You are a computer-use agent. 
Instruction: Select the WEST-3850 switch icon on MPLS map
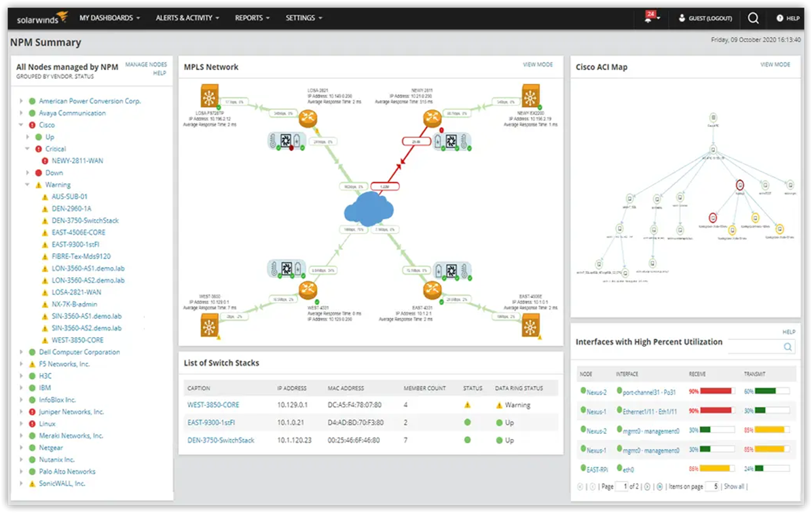pyautogui.click(x=210, y=325)
